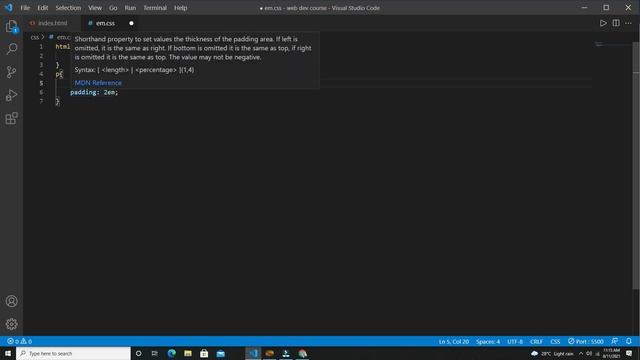The height and width of the screenshot is (360, 640).
Task: Open weather widget 28°C Light rain
Action: [552, 353]
